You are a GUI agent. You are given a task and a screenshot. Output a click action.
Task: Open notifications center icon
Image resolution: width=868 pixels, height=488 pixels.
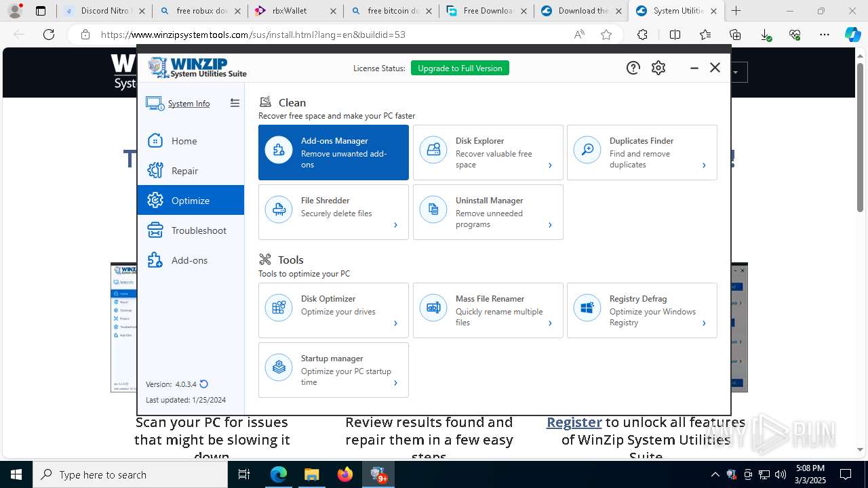coord(846,474)
